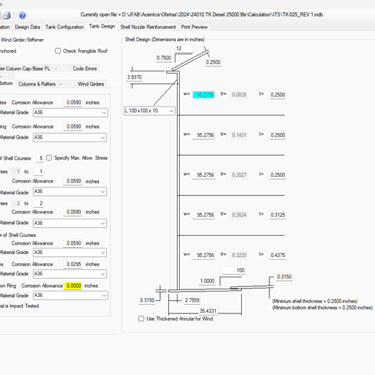Image resolution: width=375 pixels, height=375 pixels.
Task: Click the roof field showing 0.7500
Action: 164,58
